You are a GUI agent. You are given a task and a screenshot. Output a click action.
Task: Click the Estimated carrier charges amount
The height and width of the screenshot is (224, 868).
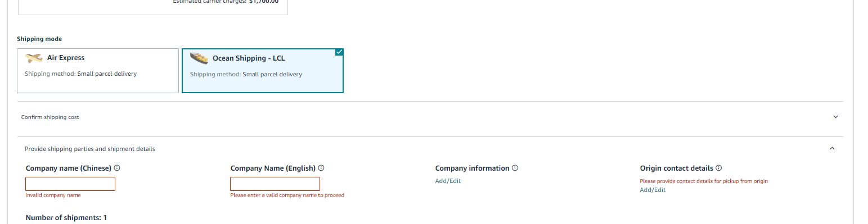[x=264, y=2]
